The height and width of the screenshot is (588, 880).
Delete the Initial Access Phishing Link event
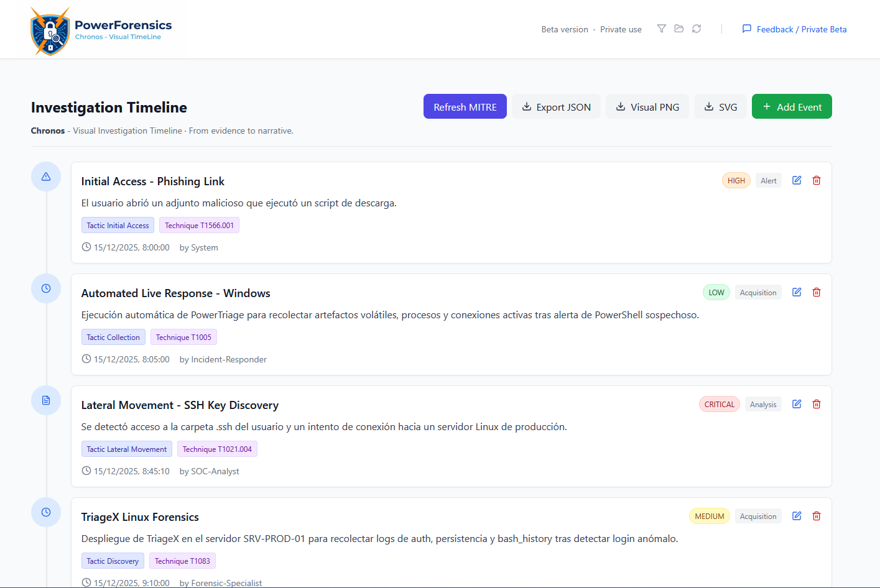pos(817,180)
